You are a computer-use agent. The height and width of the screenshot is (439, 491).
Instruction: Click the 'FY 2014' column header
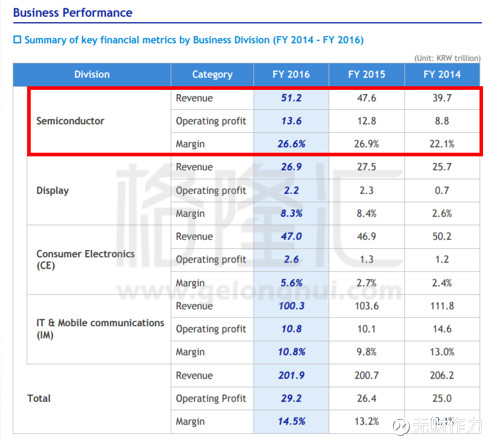tap(442, 74)
